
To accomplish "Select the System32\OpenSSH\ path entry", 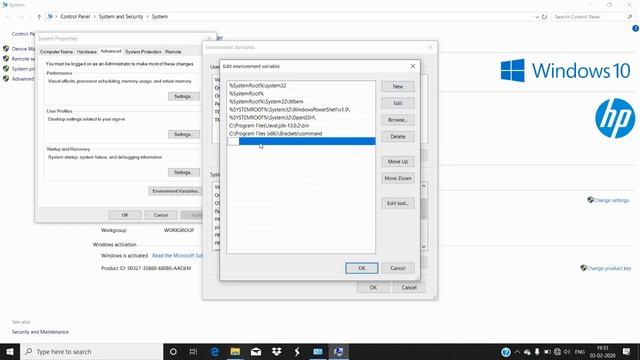I will (x=301, y=118).
